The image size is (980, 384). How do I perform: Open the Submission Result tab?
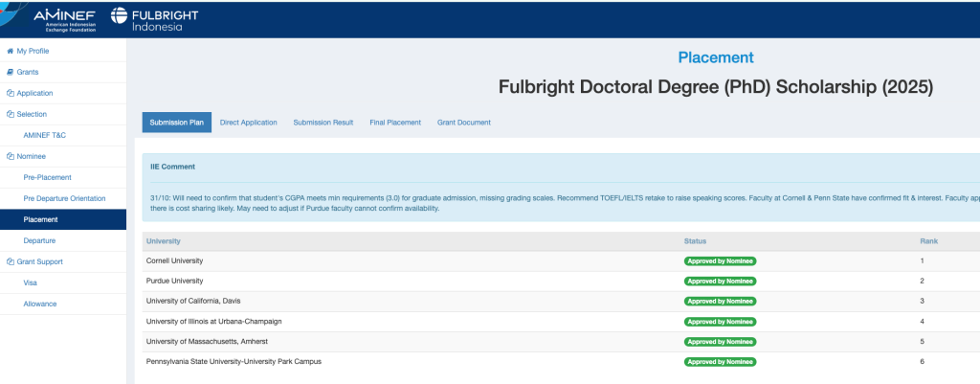323,123
